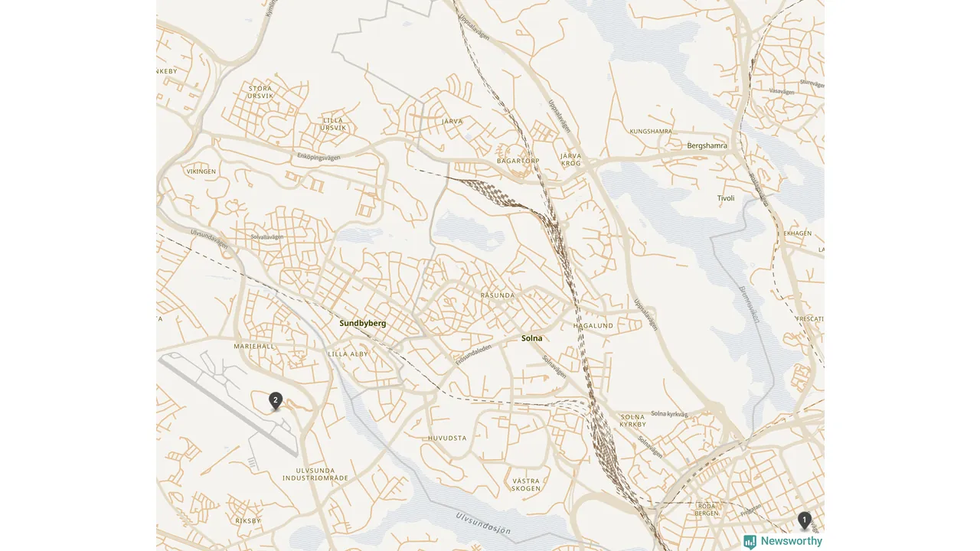
Task: Click the Råsunda district label
Action: tap(498, 295)
